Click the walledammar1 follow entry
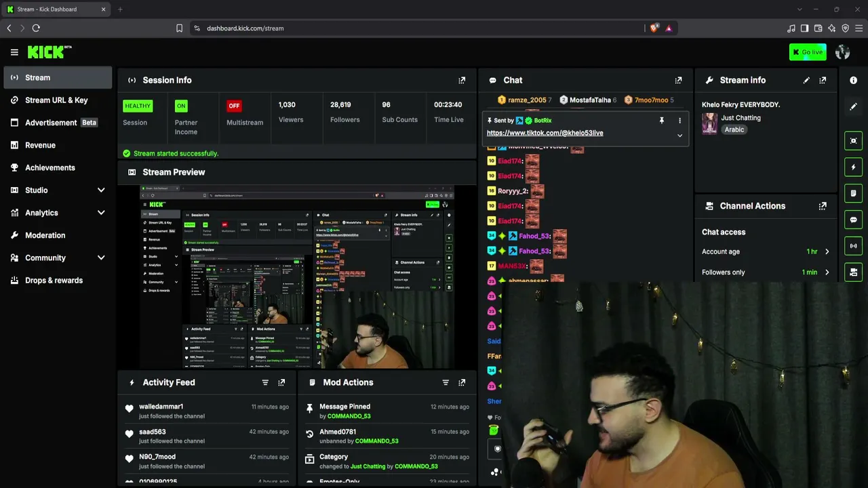Image resolution: width=868 pixels, height=488 pixels. coord(208,411)
